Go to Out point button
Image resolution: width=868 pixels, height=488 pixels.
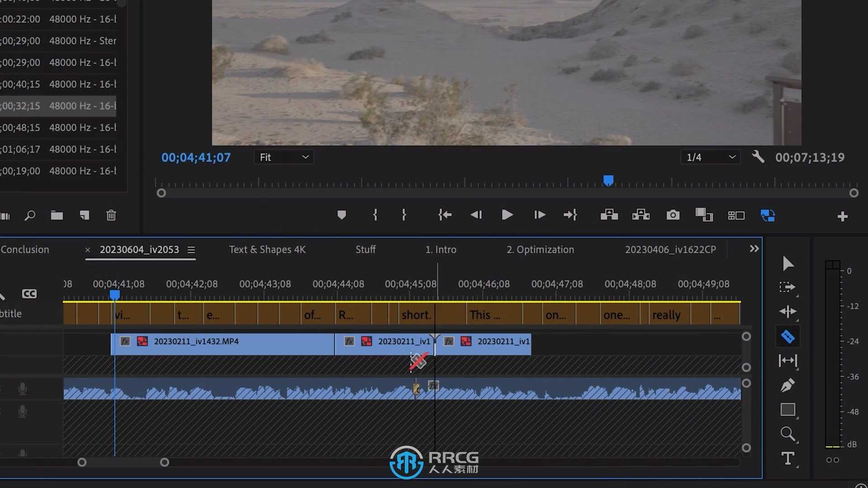pyautogui.click(x=570, y=215)
